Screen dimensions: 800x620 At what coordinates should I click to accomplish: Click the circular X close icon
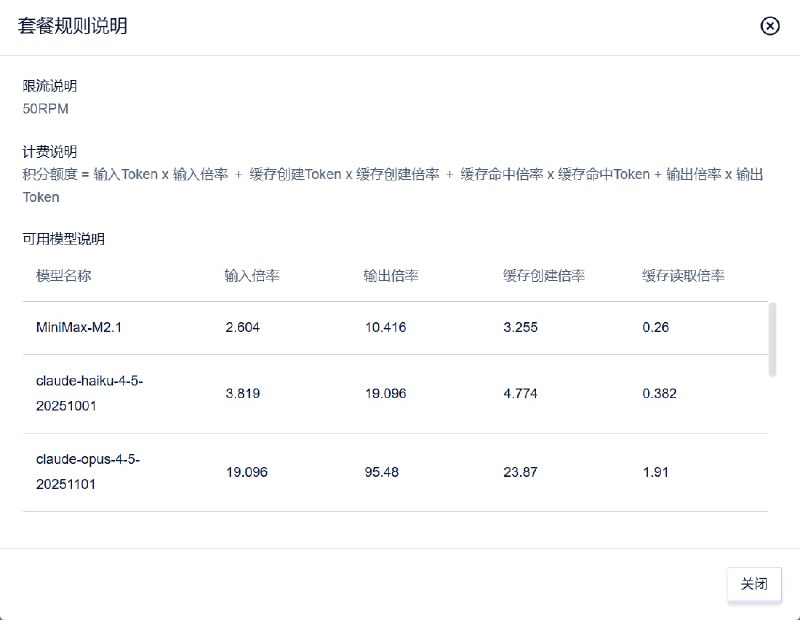(x=770, y=26)
